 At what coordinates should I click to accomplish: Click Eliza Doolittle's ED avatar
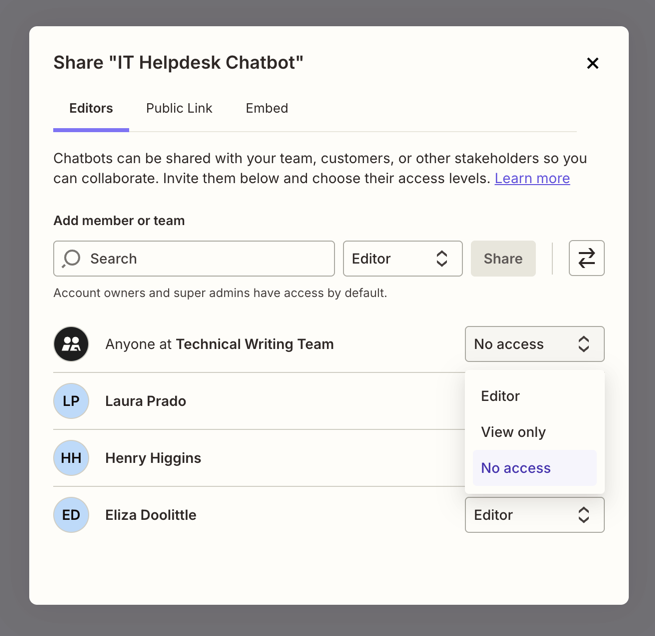(71, 515)
